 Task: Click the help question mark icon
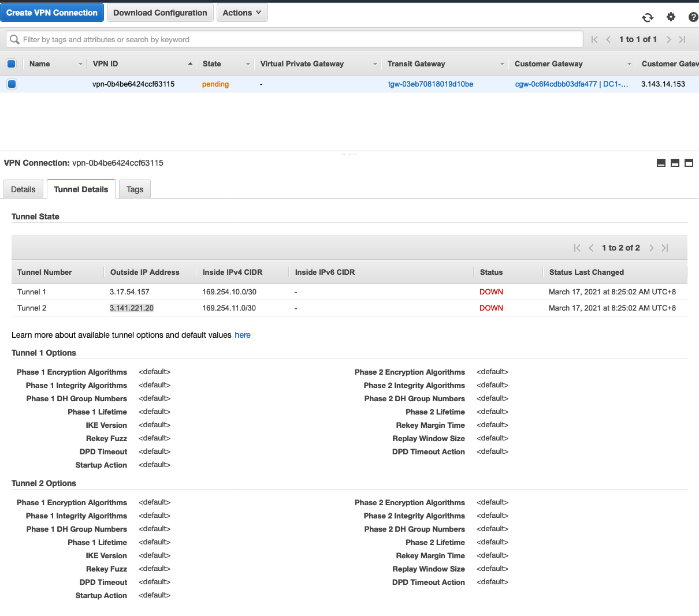693,17
